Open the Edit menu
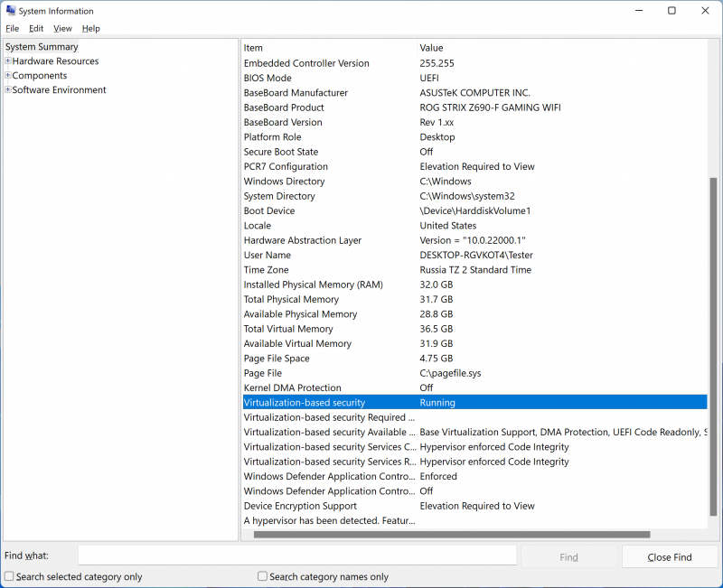The width and height of the screenshot is (723, 588). [x=36, y=29]
